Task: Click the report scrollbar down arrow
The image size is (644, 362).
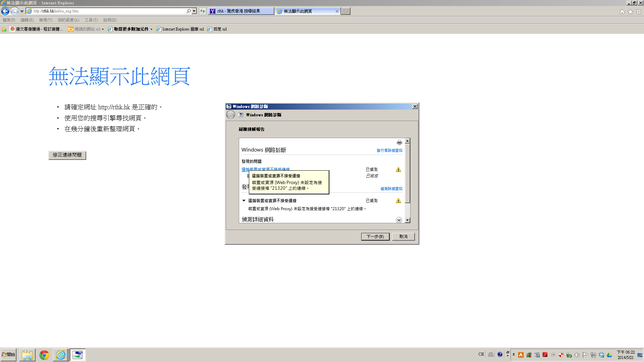Action: [408, 220]
